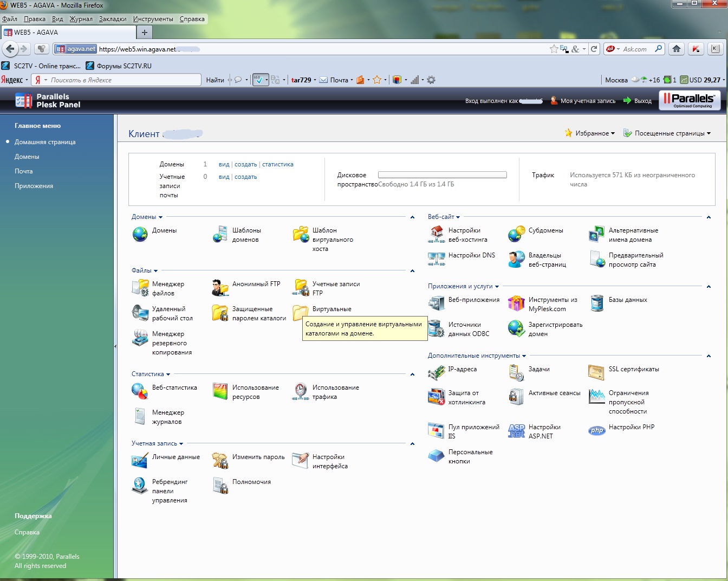728x581 pixels.
Task: Collapse the Статистика section using its arrow
Action: (412, 375)
